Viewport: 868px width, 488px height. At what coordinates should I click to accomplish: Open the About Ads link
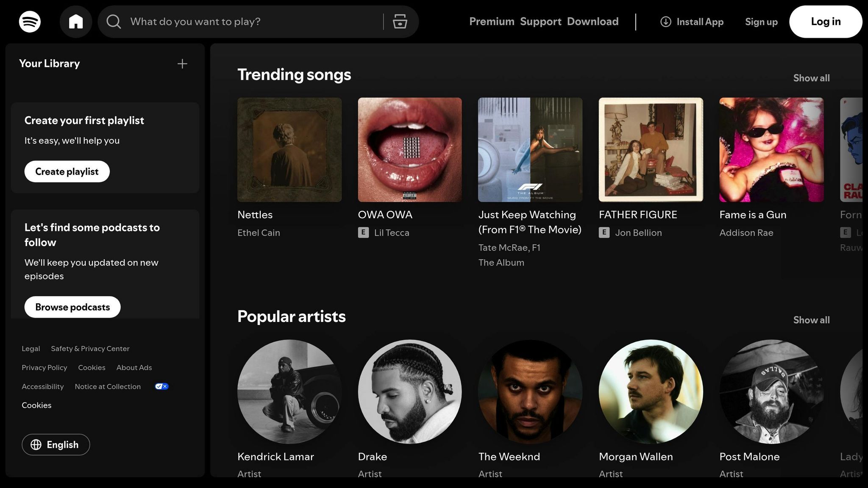point(134,368)
